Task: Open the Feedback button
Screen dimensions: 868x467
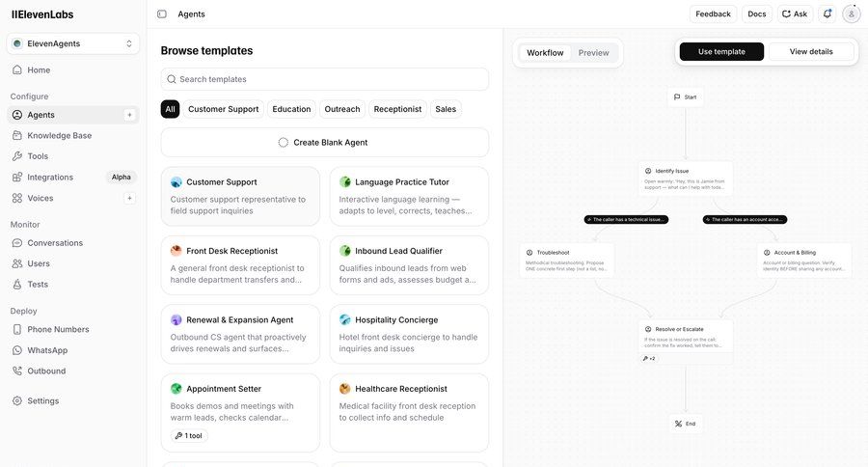Action: click(x=713, y=14)
